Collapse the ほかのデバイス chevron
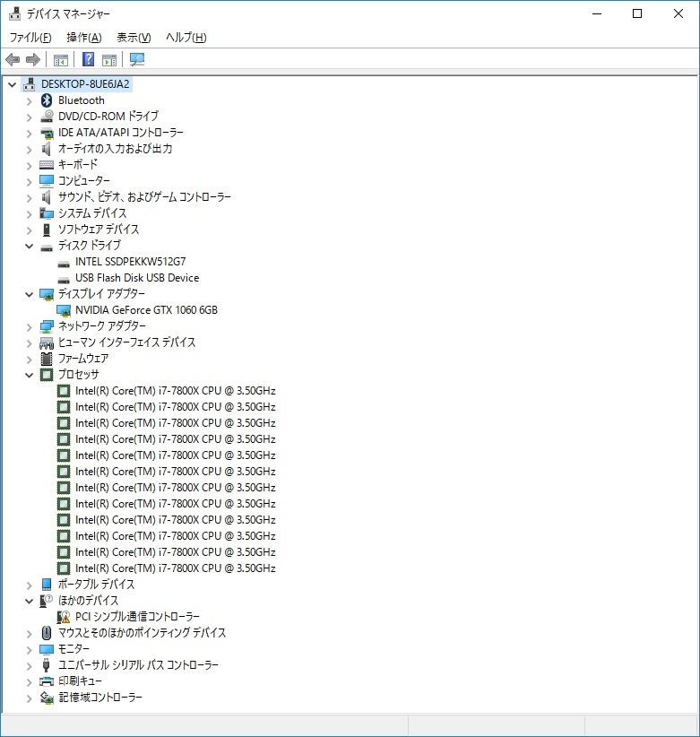The image size is (700, 737). (x=29, y=601)
